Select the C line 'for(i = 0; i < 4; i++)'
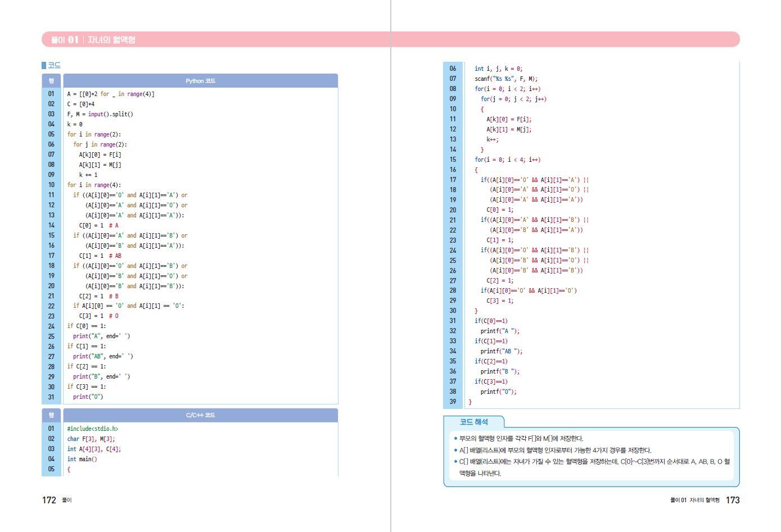The height and width of the screenshot is (532, 781). click(508, 160)
